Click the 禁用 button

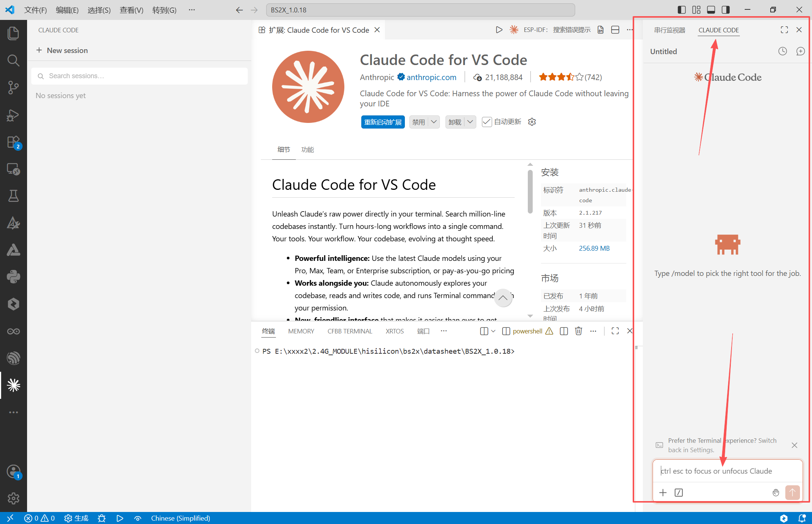point(419,122)
